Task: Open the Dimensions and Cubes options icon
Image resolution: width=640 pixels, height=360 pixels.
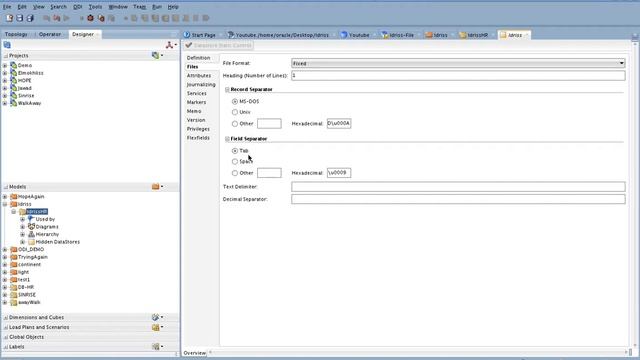Action: 157,317
